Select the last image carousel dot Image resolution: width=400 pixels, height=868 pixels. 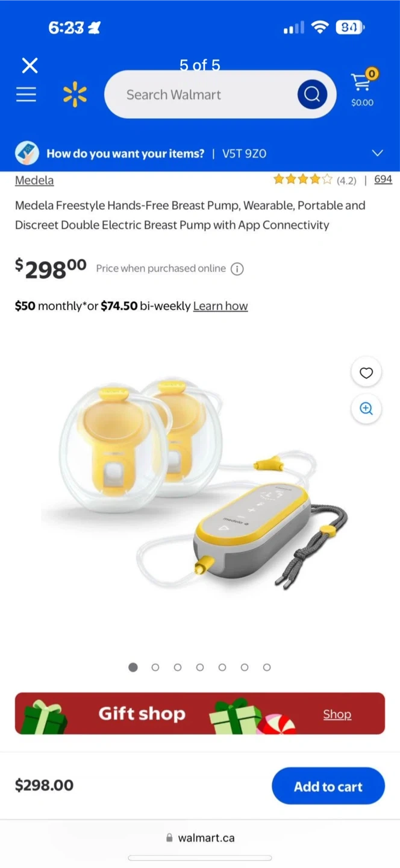tap(267, 667)
